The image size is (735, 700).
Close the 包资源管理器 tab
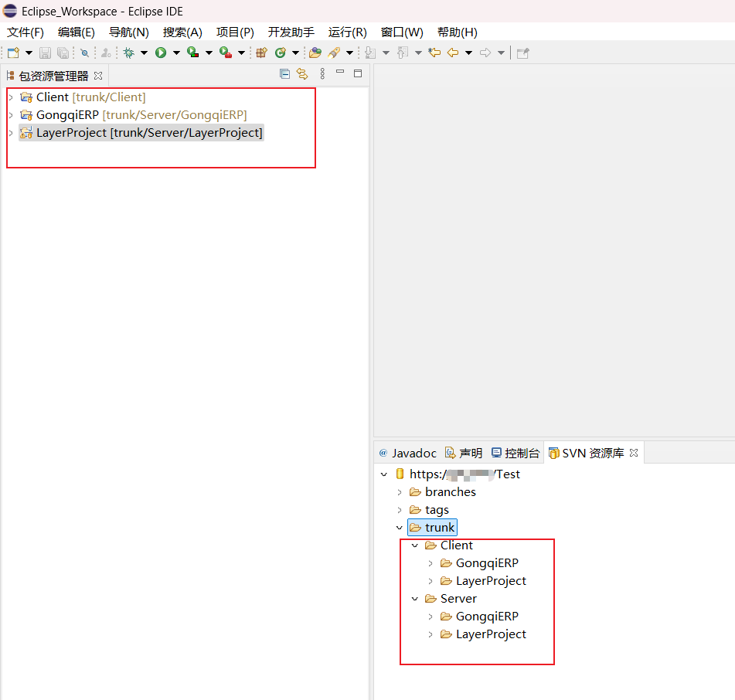(x=98, y=76)
